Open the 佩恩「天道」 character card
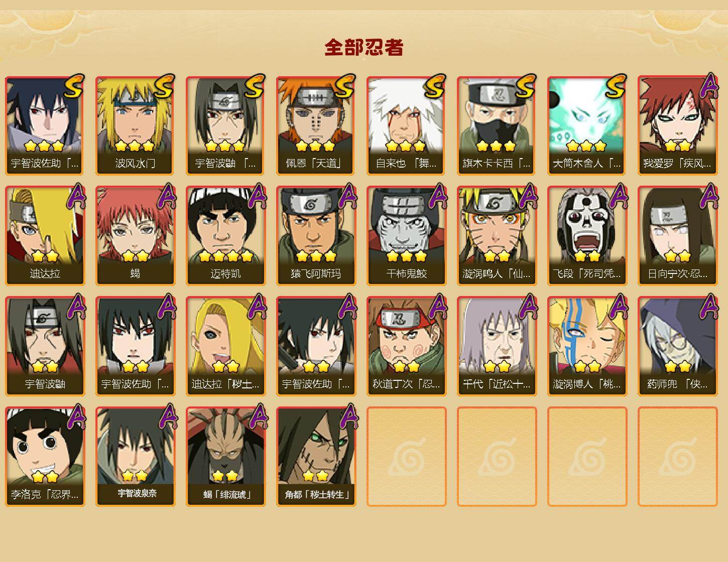 coord(316,125)
